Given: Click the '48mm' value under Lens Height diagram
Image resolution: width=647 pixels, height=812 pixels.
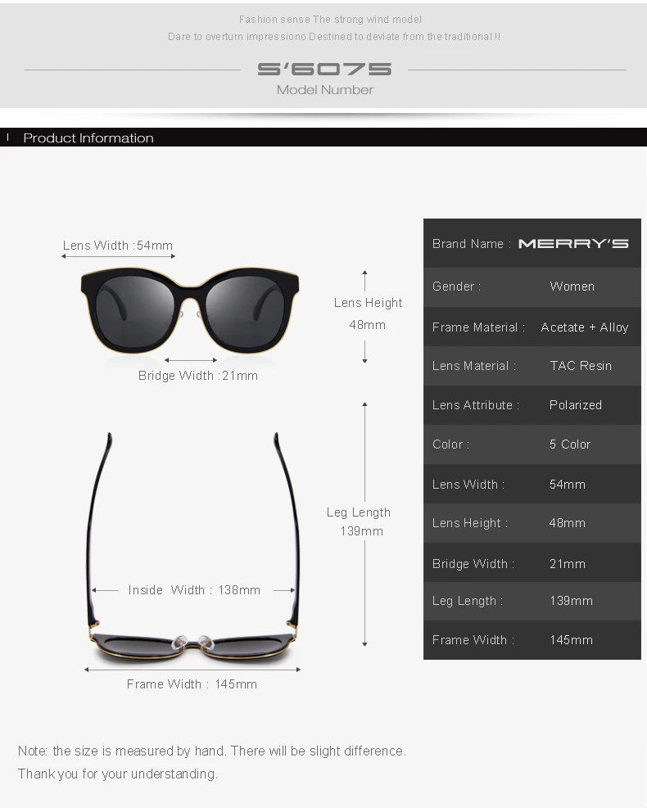Looking at the screenshot, I should pyautogui.click(x=367, y=325).
